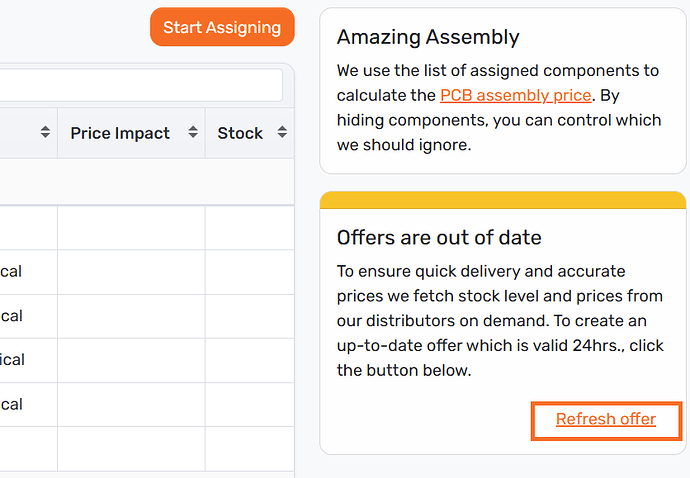Click the Price Impact cell in the last visible row
The image size is (690, 478).
click(131, 448)
